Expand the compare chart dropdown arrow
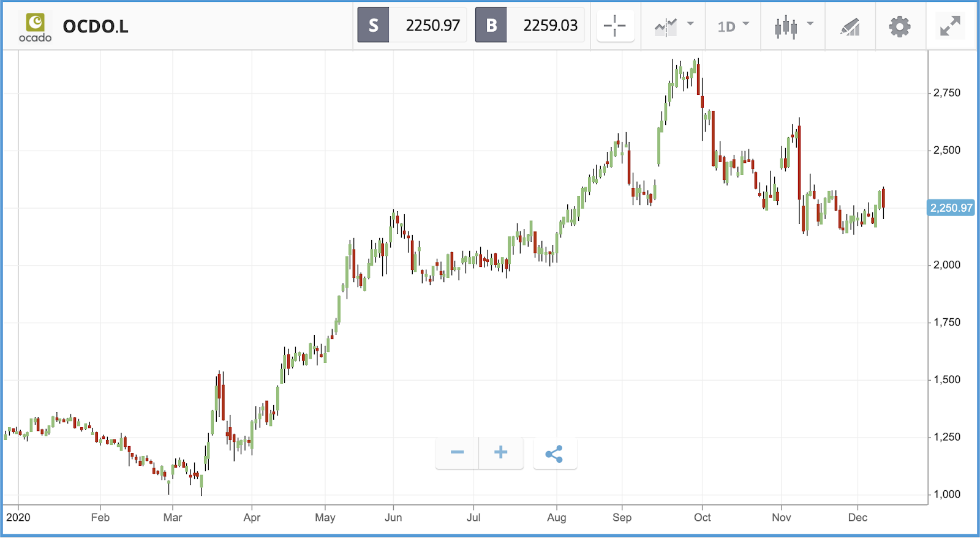The height and width of the screenshot is (538, 980). click(690, 24)
